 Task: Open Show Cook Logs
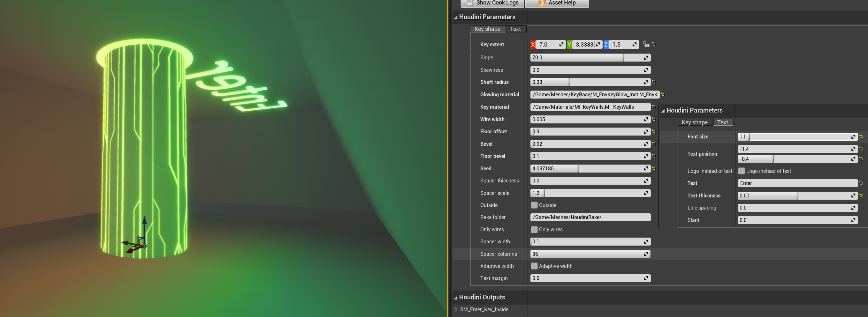point(492,3)
